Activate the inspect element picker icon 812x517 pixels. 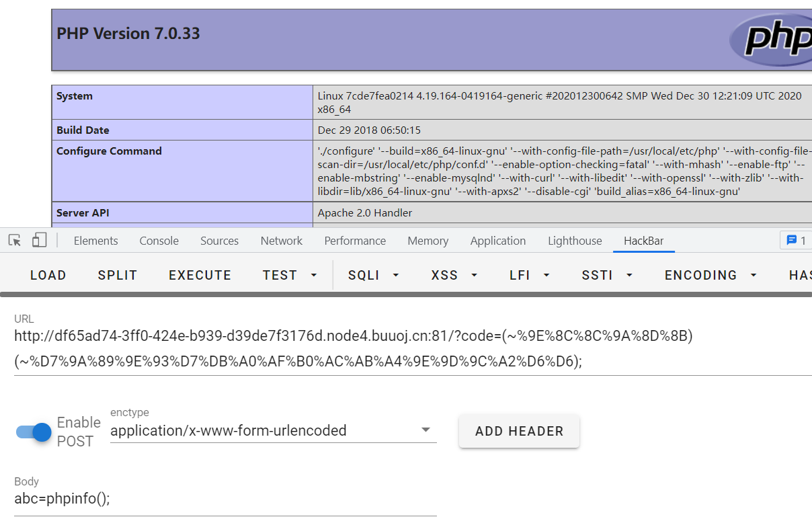pos(15,240)
